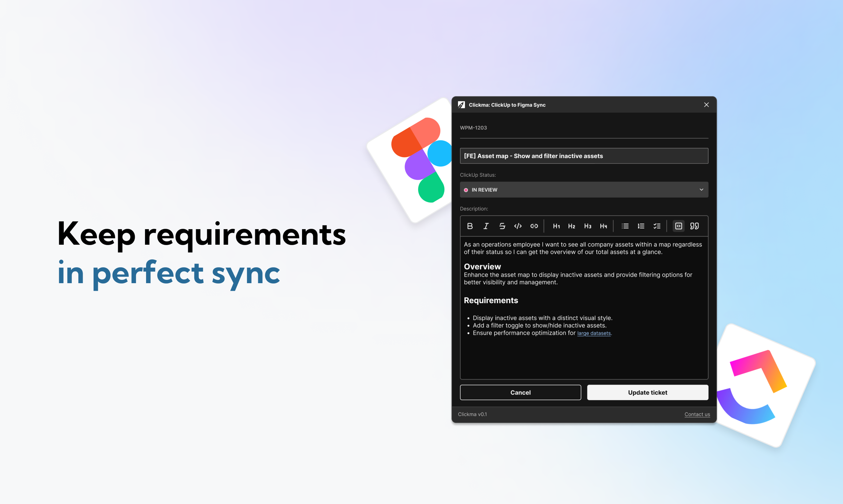Open the Contact us link

tap(697, 414)
